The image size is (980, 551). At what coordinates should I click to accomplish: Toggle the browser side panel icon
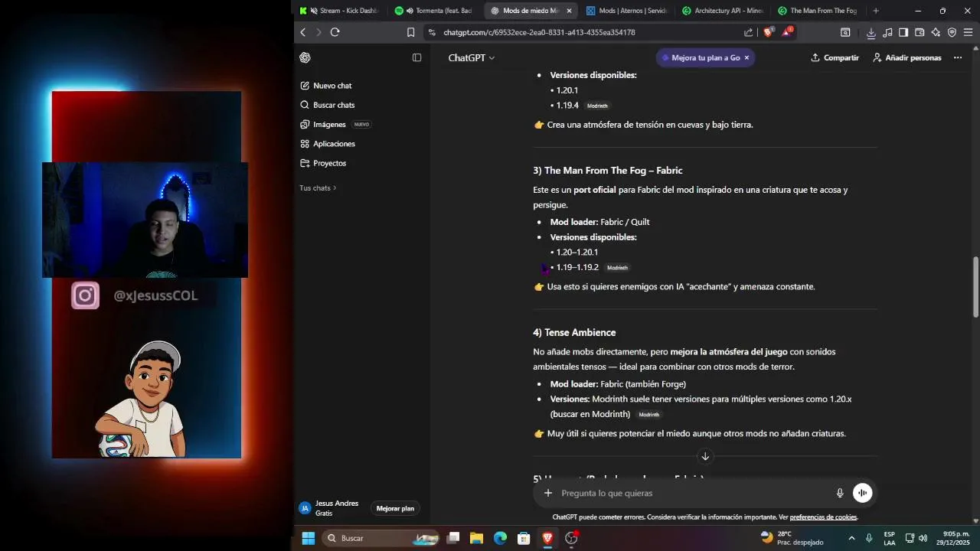(x=903, y=32)
